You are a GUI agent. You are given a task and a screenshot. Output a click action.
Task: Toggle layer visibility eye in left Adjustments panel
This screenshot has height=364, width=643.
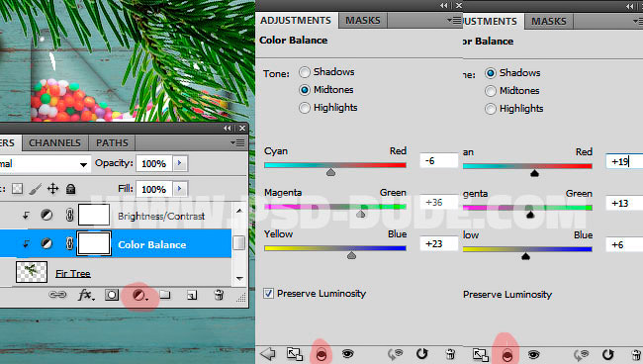click(348, 353)
